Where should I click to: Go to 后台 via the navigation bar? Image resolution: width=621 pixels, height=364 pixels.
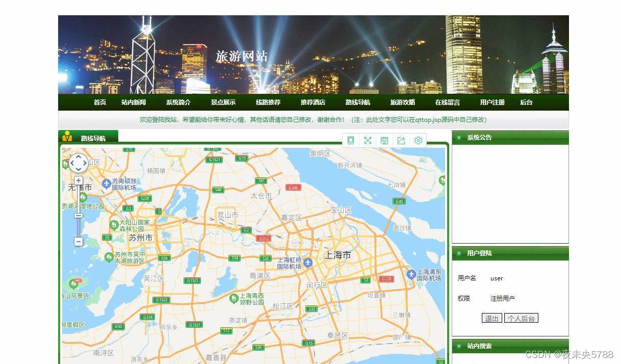[526, 102]
